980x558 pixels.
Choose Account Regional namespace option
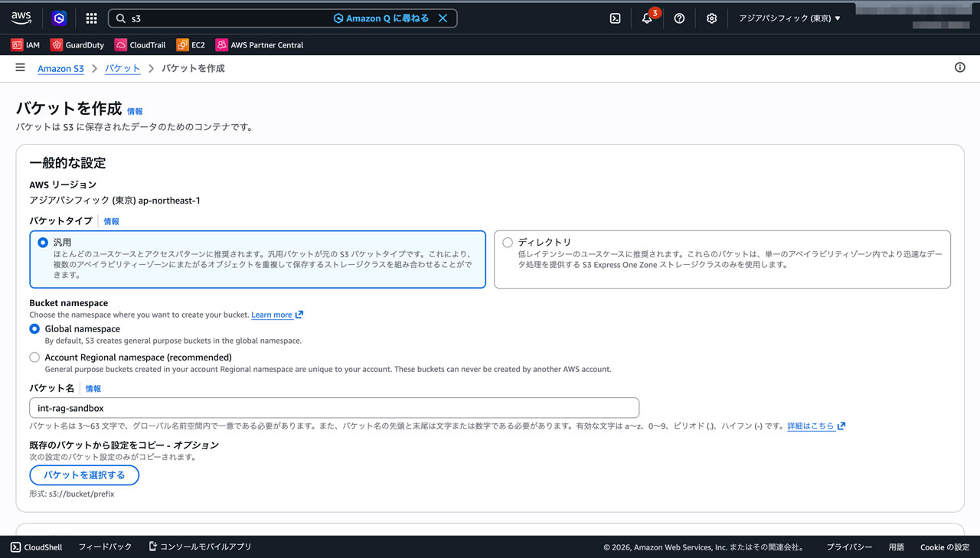coord(34,357)
